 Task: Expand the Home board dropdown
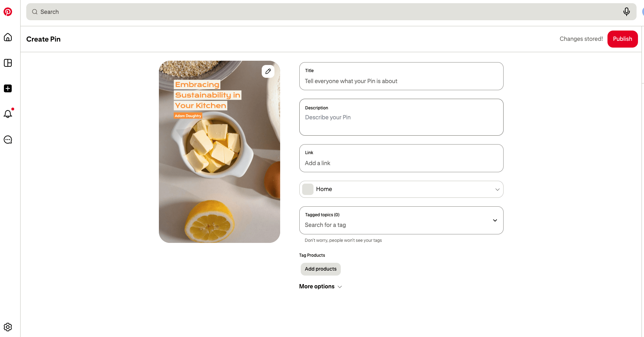[x=401, y=189]
